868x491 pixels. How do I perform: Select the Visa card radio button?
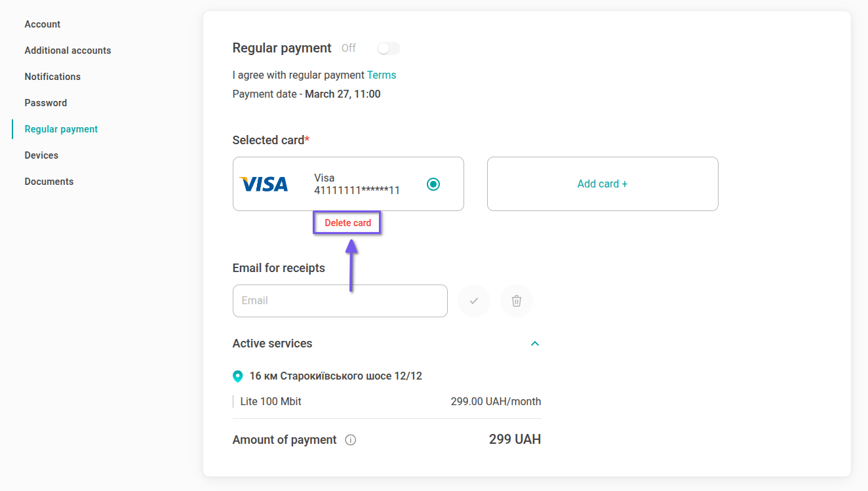[x=433, y=184]
